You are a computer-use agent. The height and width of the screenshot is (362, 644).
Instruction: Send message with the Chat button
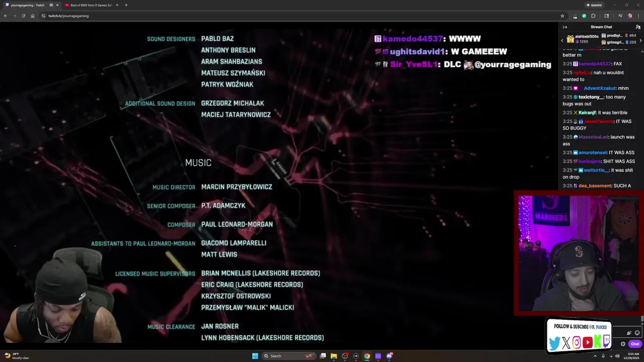635,344
